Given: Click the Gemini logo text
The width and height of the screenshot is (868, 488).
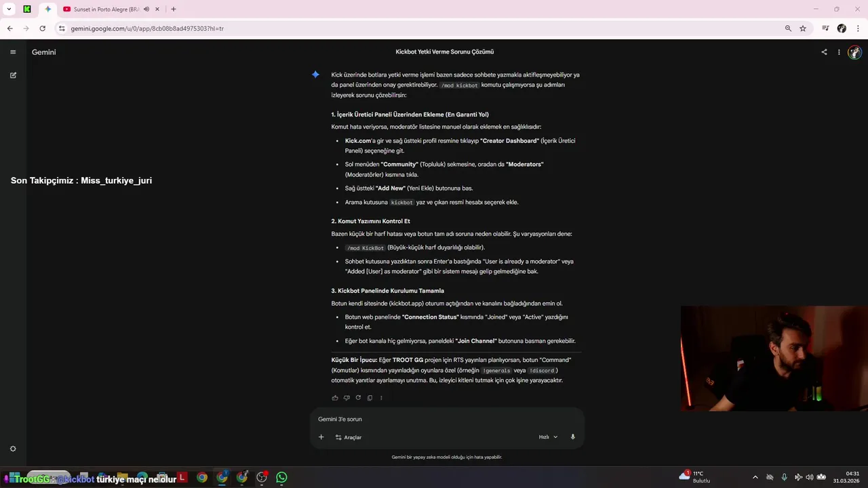Looking at the screenshot, I should click(x=43, y=52).
